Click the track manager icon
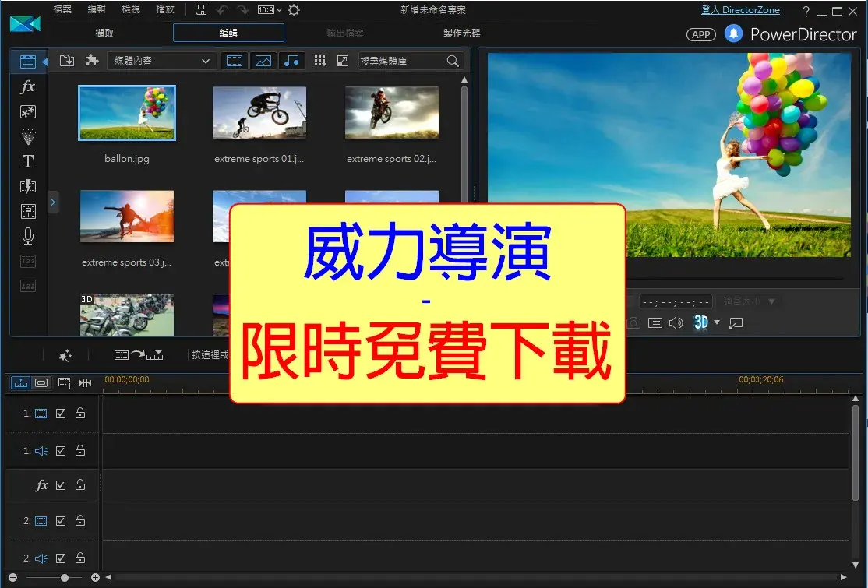This screenshot has width=868, height=588. 65,382
